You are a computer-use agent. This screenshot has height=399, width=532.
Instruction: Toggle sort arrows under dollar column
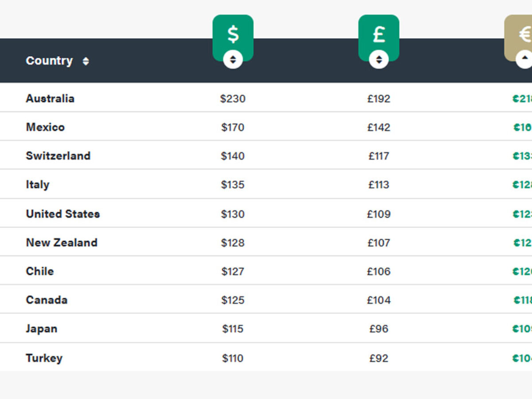point(233,59)
